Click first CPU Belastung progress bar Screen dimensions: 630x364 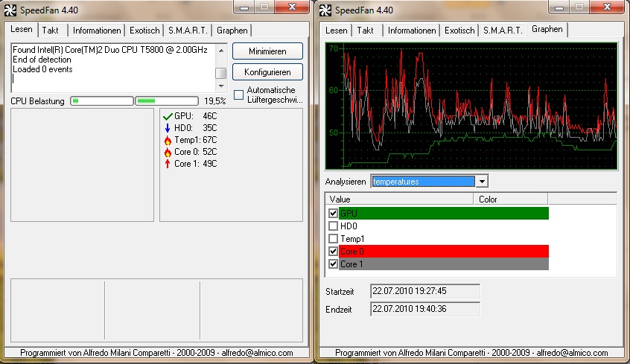coord(102,100)
